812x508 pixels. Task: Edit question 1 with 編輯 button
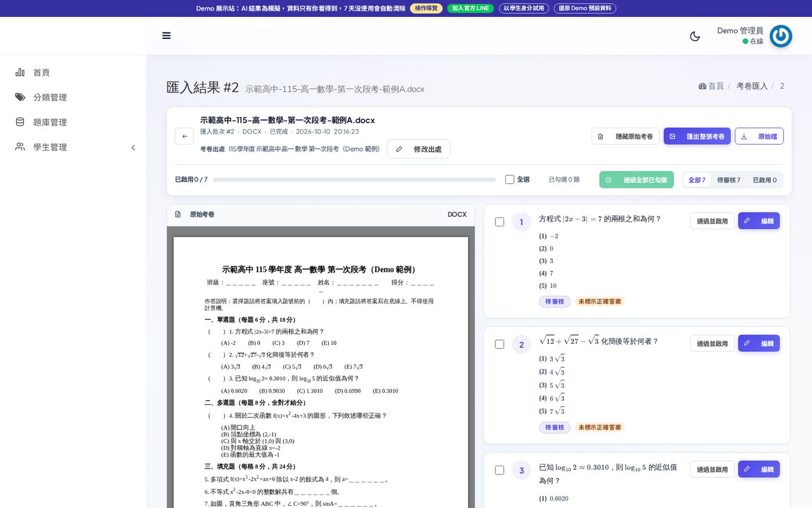[x=759, y=221]
